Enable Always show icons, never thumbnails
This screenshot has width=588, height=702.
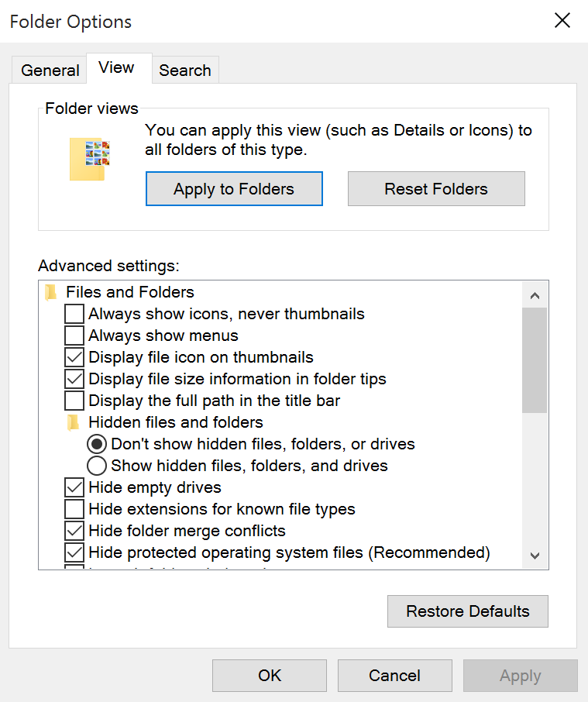(74, 314)
